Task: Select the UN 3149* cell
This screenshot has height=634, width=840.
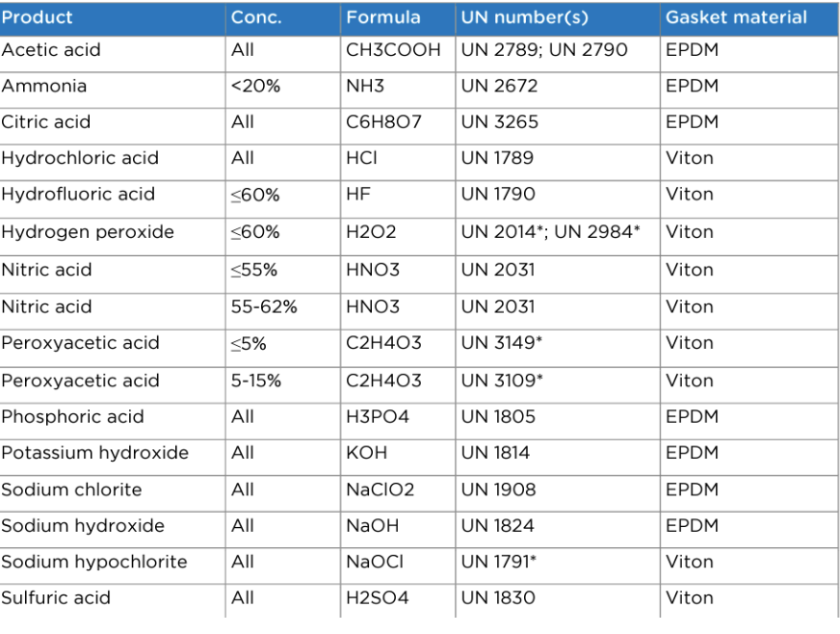Action: tap(558, 348)
